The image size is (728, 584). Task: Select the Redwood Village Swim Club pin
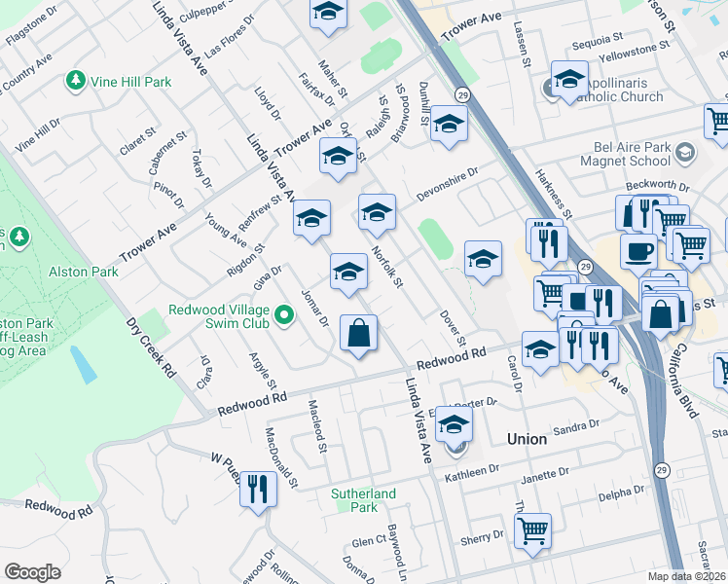point(284,315)
